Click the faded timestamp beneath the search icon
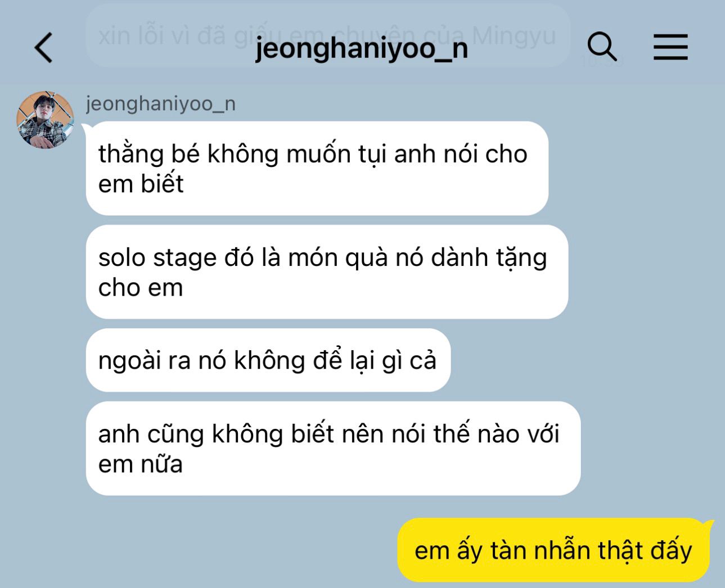The image size is (725, 588). coord(602,61)
